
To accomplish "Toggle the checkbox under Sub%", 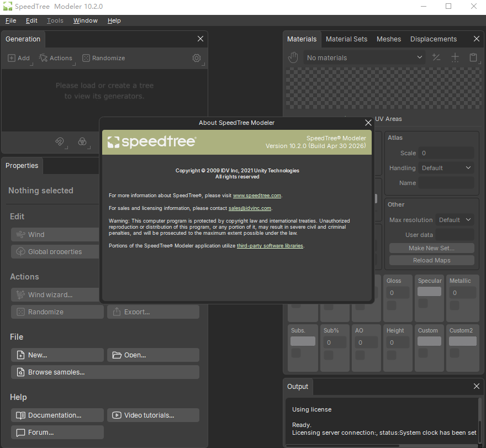I will (329, 355).
